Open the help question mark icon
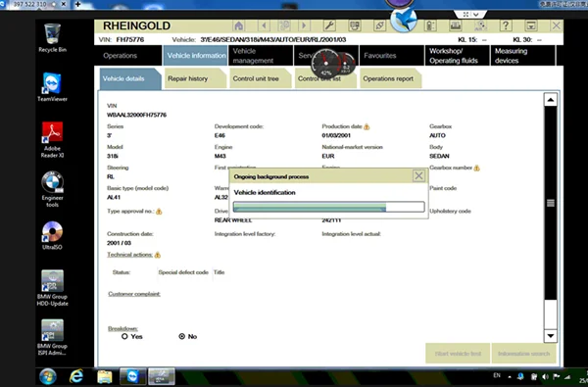The image size is (588, 387). click(506, 25)
